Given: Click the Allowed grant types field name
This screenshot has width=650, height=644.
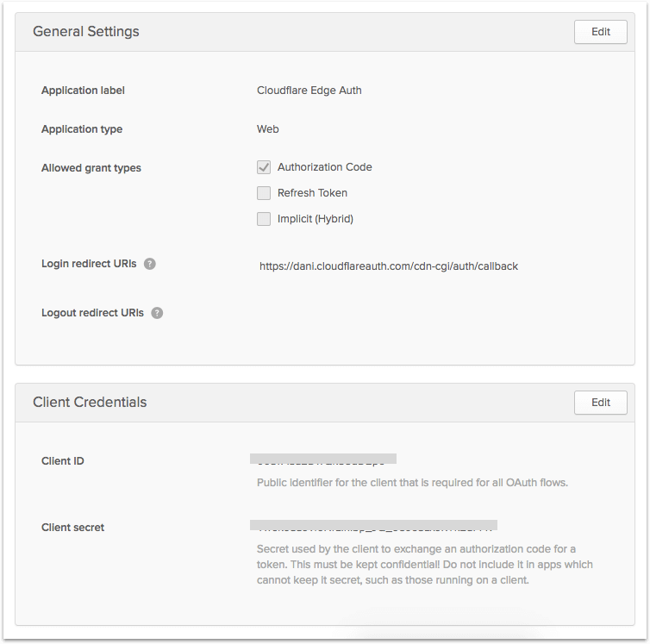Looking at the screenshot, I should tap(91, 168).
